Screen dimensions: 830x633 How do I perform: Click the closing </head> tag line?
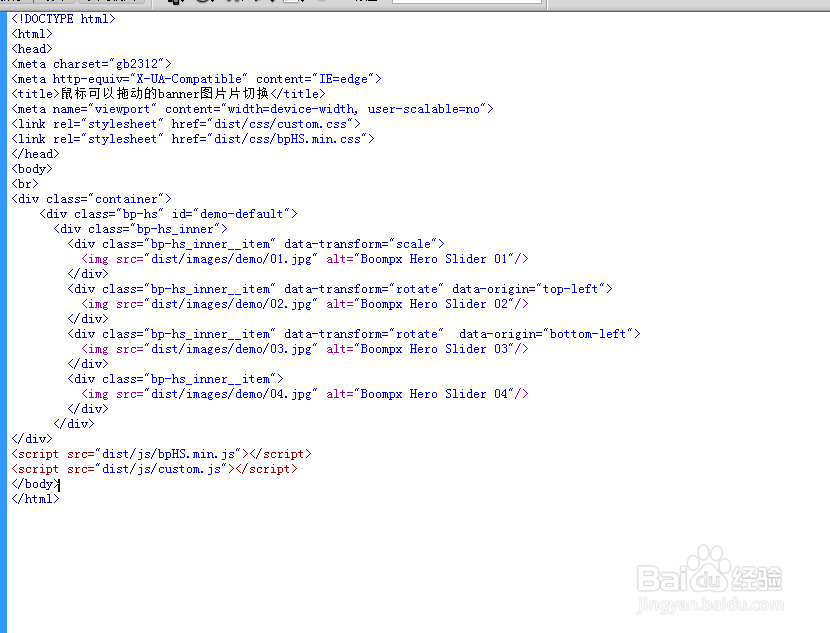tap(35, 154)
